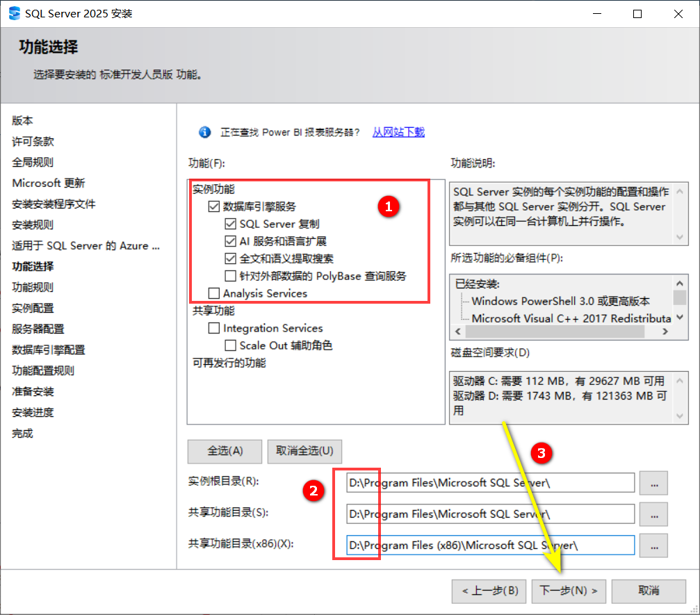The width and height of the screenshot is (700, 615).
Task: Click 可再发行的功能 tree heading
Action: [229, 363]
